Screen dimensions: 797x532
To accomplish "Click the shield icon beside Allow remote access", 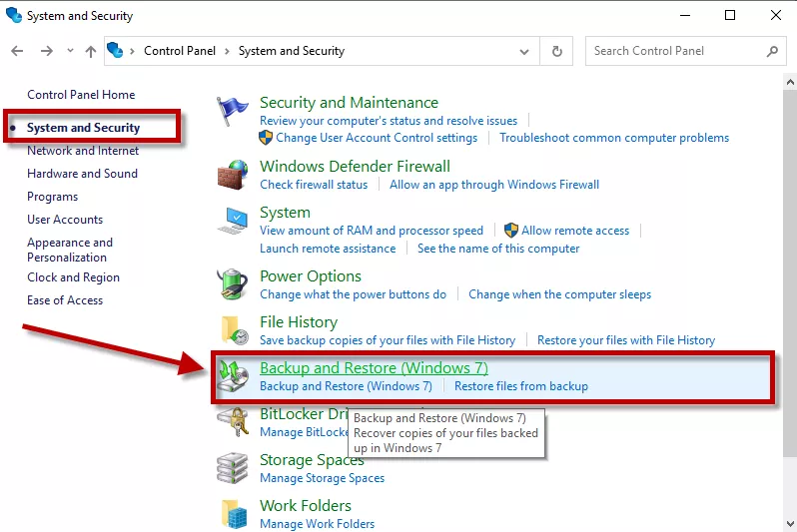I will [x=510, y=231].
